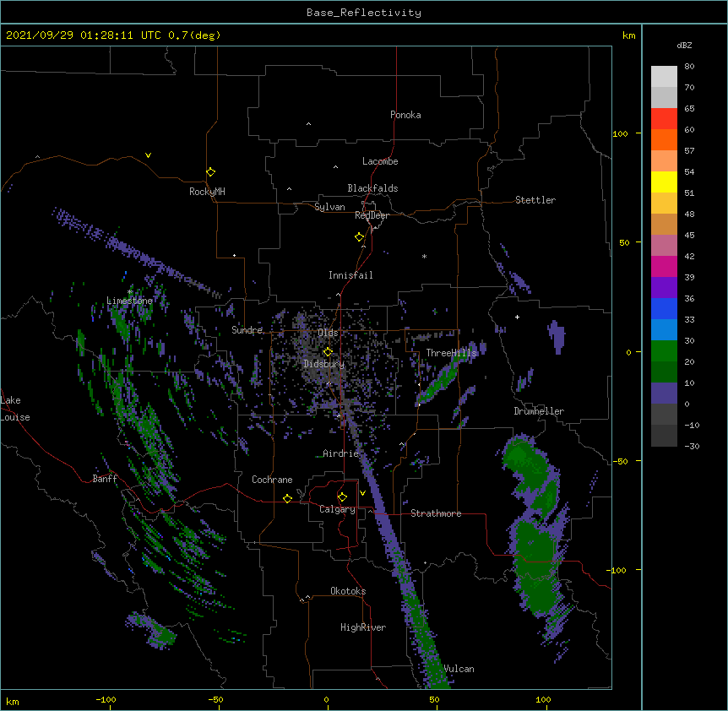Select the yellow diamond marker between Olds and Didsbury
This screenshot has width=728, height=711.
pyautogui.click(x=328, y=351)
